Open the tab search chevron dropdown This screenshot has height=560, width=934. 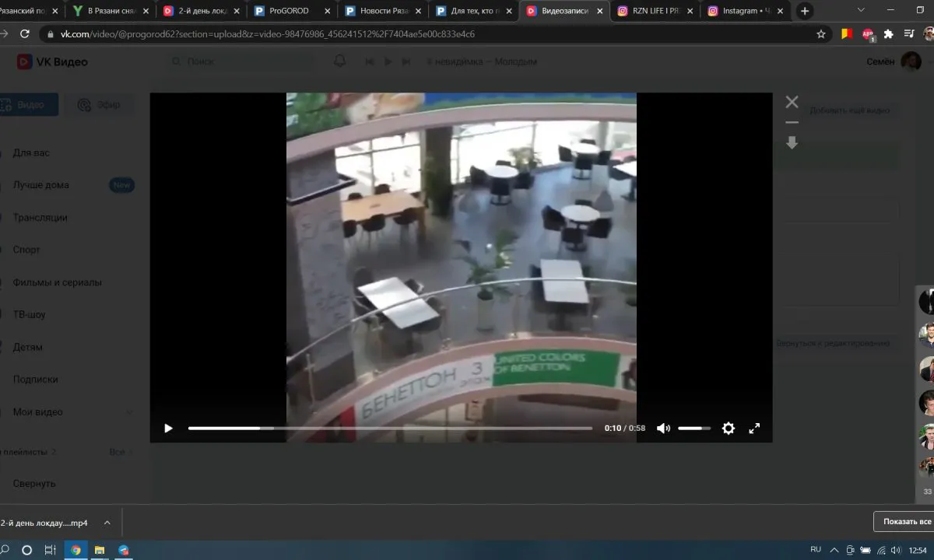pos(861,10)
